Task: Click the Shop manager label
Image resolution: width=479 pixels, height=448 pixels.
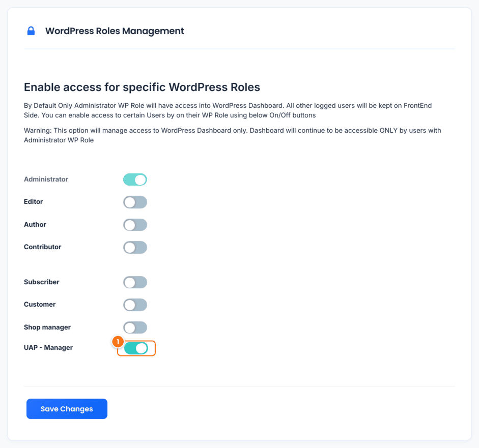Action: (x=47, y=327)
